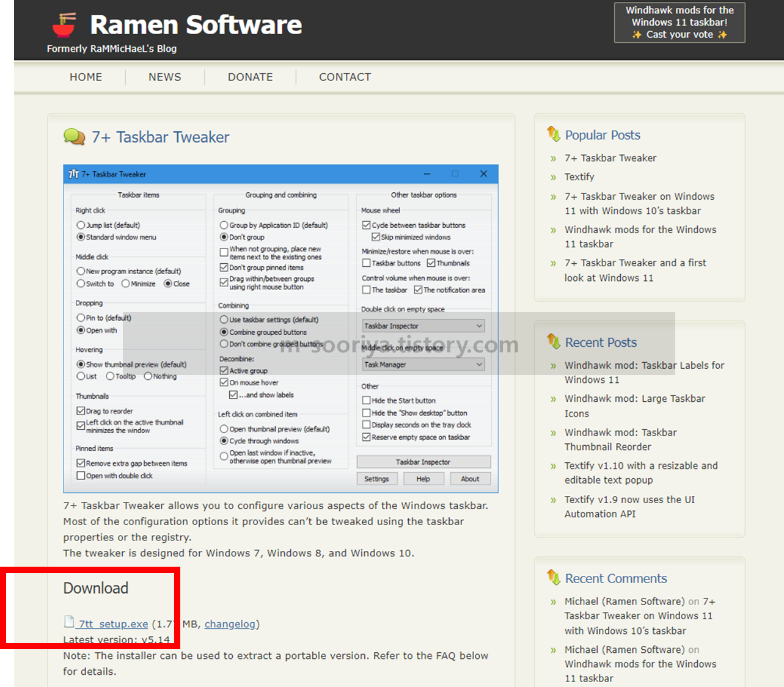
Task: Open '7+ Taskbar Tweaker and a first look' post
Action: click(x=636, y=271)
